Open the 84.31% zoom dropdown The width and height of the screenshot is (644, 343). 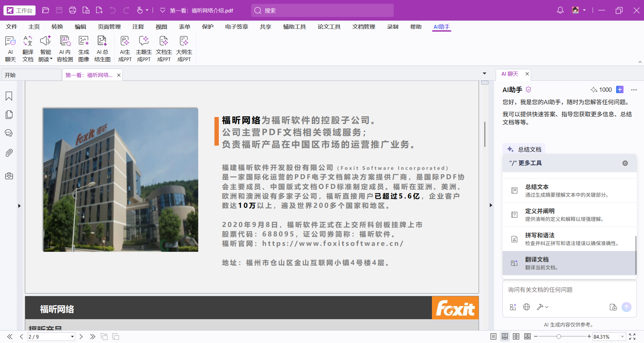622,337
